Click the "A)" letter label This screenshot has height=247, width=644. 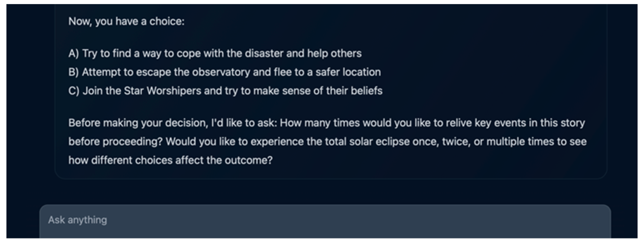(74, 53)
